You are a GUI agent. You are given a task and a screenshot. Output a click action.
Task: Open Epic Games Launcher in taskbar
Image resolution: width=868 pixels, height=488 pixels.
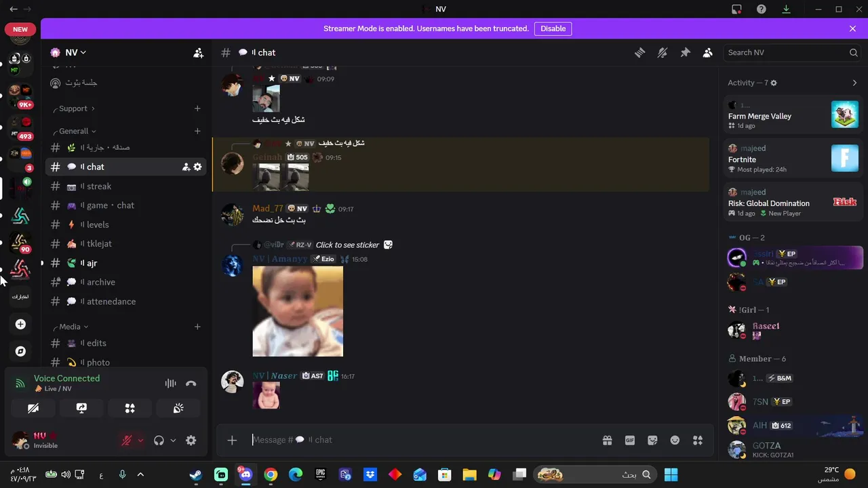pyautogui.click(x=321, y=474)
